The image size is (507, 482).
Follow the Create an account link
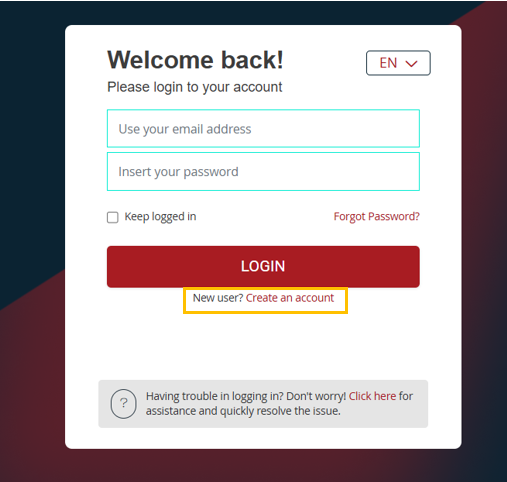290,298
